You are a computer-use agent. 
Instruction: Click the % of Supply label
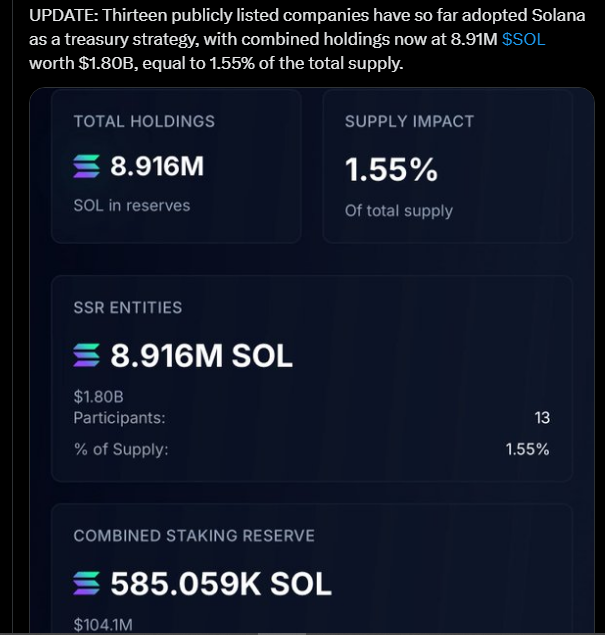point(121,449)
